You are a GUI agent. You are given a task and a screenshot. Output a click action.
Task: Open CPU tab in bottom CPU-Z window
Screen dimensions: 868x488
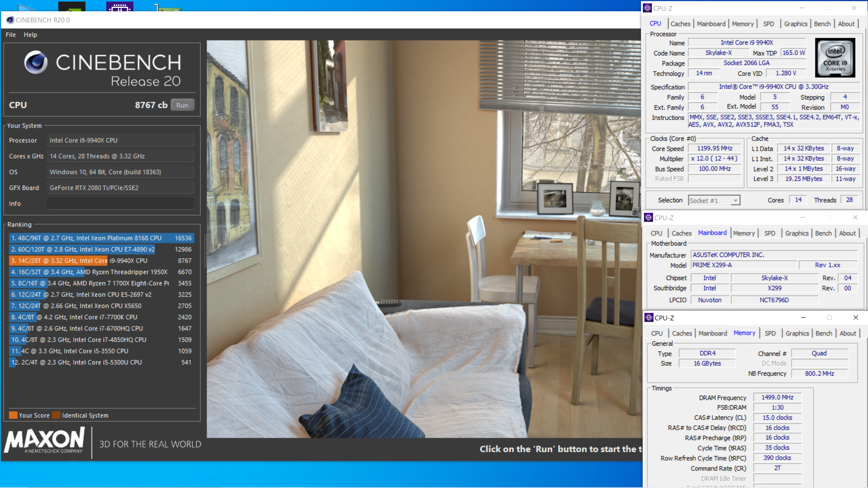[656, 333]
